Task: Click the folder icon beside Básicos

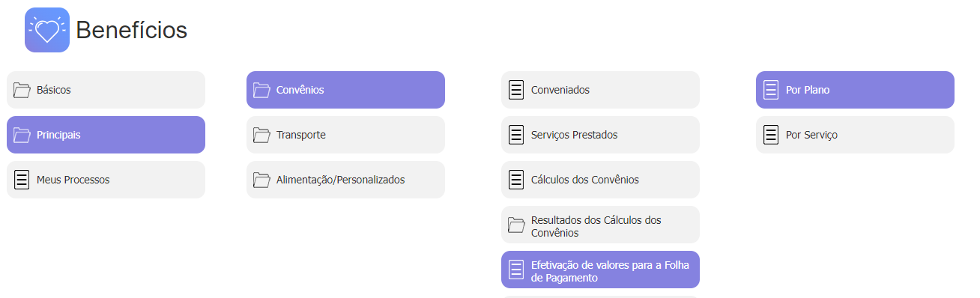Action: [22, 90]
